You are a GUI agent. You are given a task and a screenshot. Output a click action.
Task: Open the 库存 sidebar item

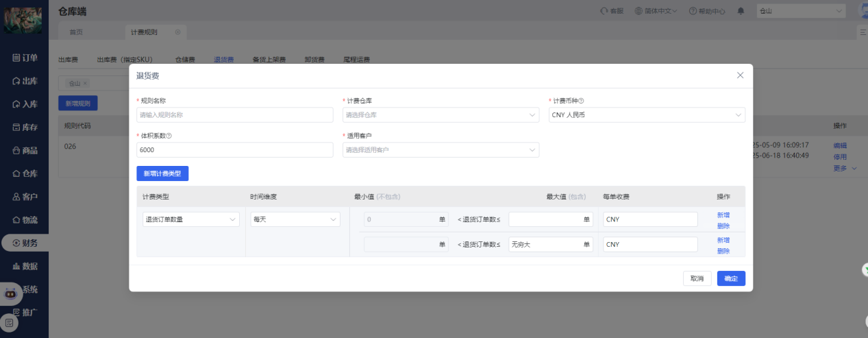[25, 127]
